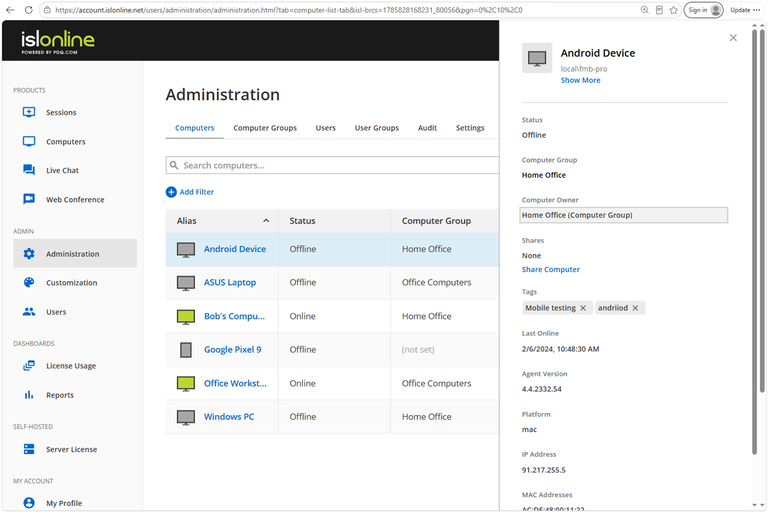Open the ASUS Laptop alias link
Viewport: 768px width, 512px height.
point(230,283)
